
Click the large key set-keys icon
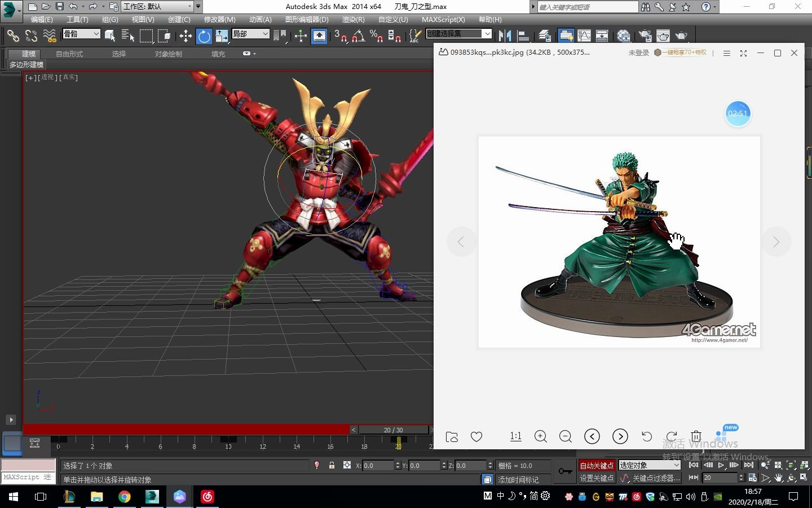click(565, 471)
